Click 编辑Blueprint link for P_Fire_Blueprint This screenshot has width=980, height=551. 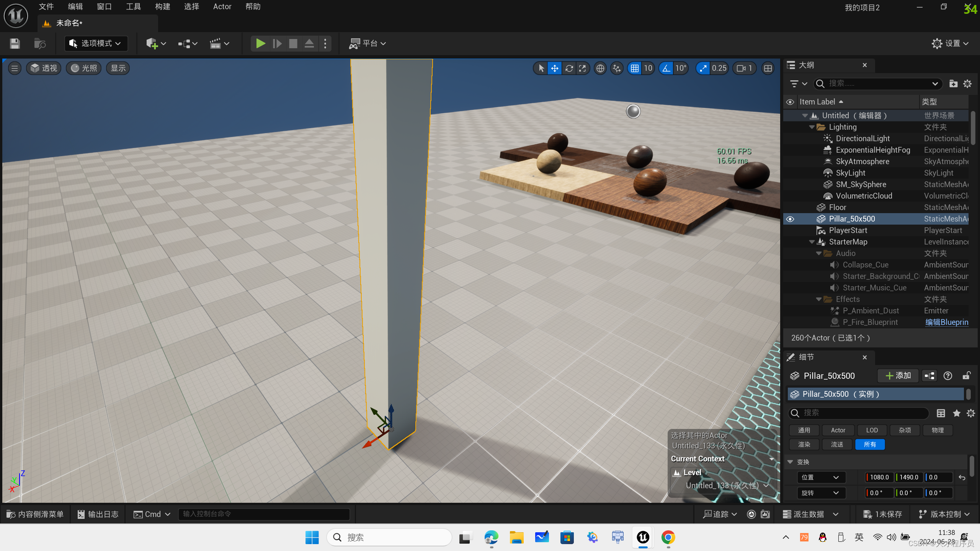tap(946, 322)
